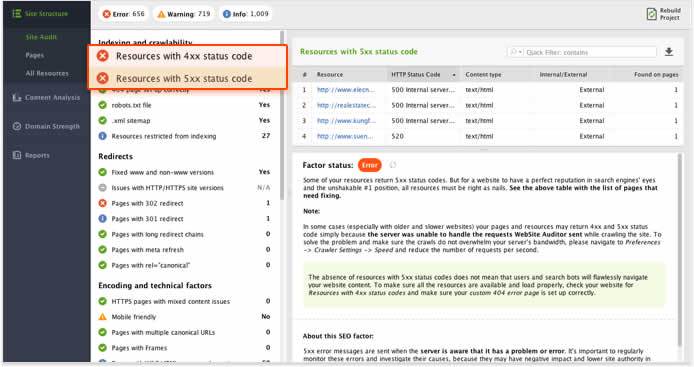This screenshot has width=694, height=367.
Task: Open the Domain Strength section
Action: click(x=52, y=126)
